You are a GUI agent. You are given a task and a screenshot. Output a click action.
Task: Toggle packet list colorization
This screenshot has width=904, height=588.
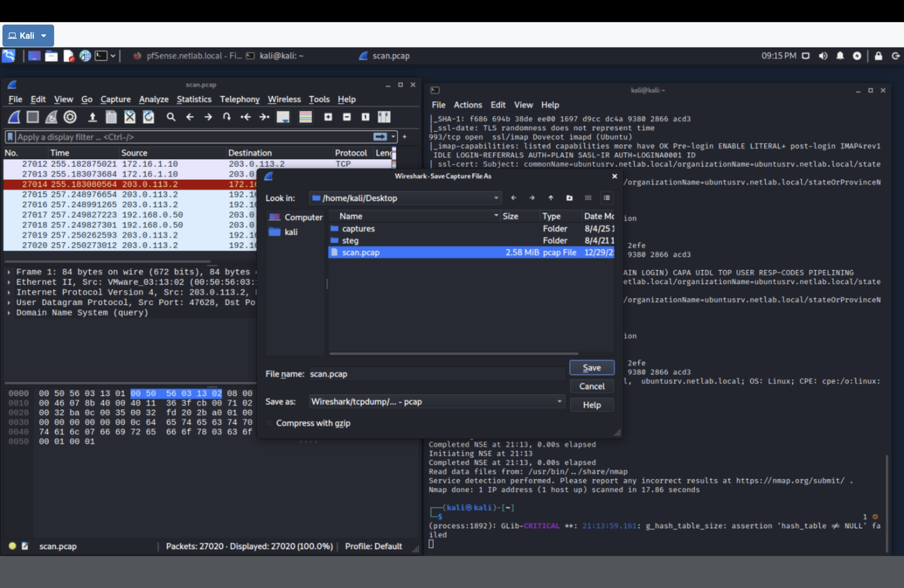(x=306, y=117)
